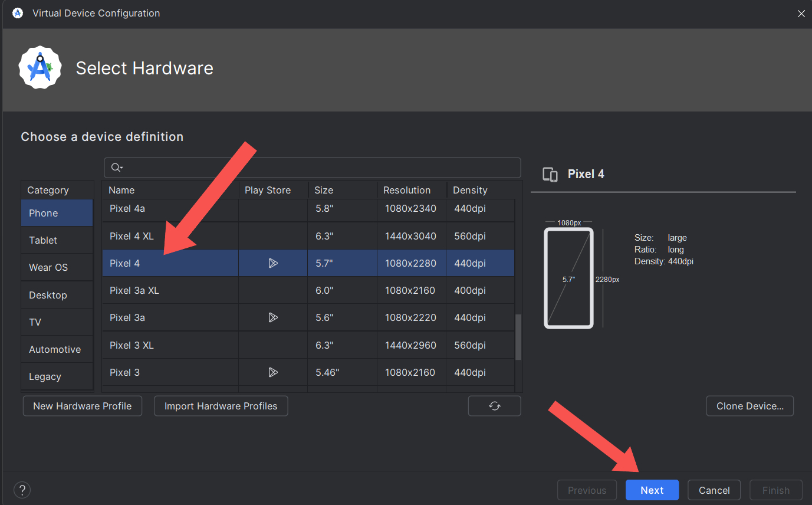Select the Tablet category
The height and width of the screenshot is (505, 812).
(x=57, y=240)
